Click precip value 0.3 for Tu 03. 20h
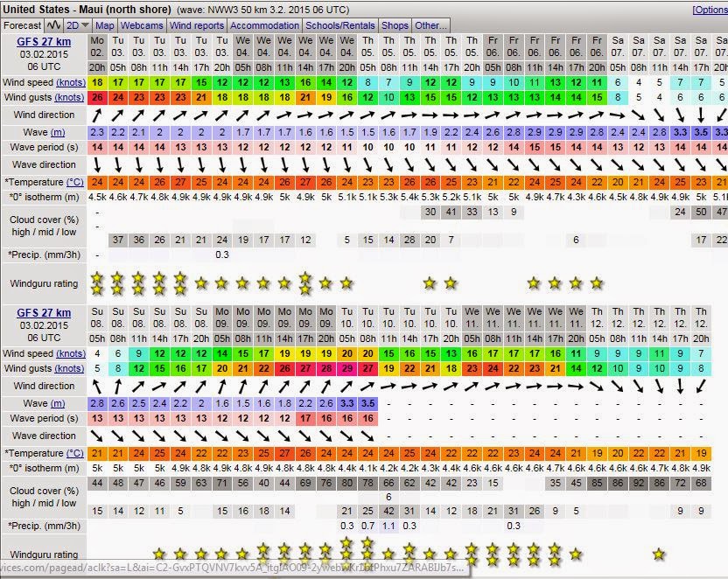728x579 pixels. coord(222,255)
